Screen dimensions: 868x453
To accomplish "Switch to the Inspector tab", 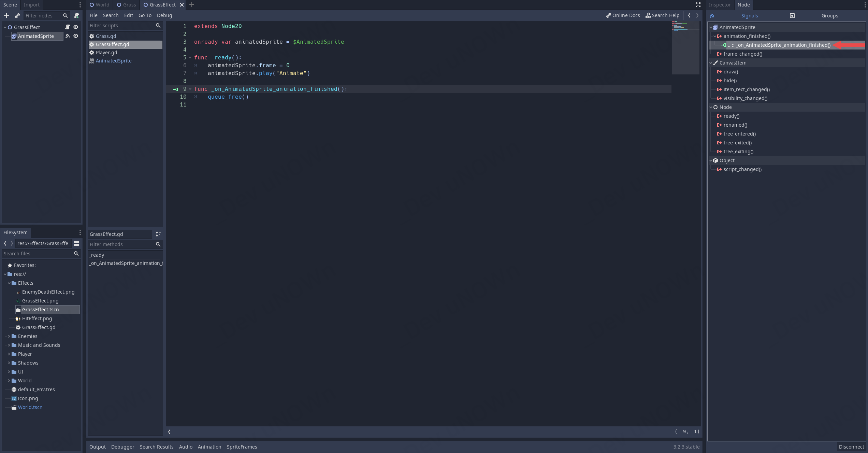I will click(x=720, y=5).
